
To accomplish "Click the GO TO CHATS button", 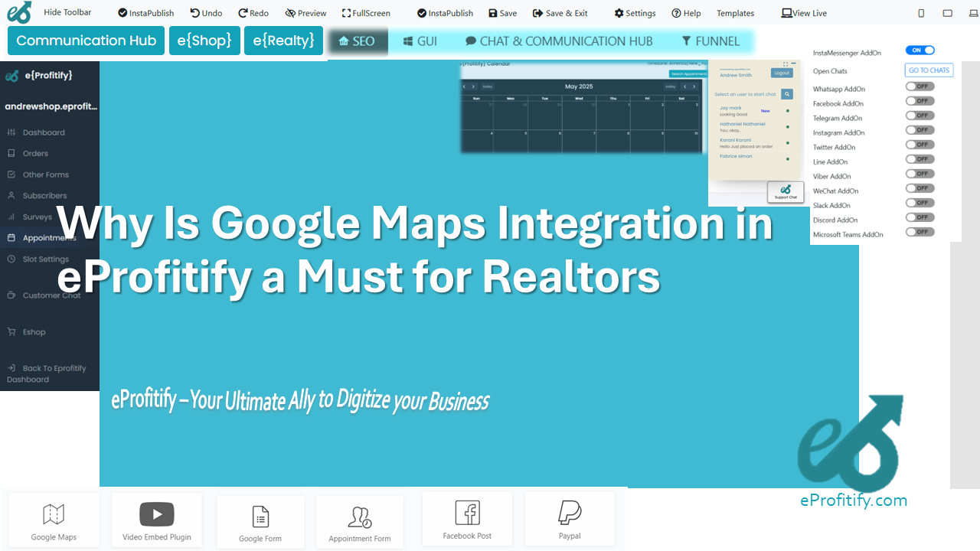I will (929, 70).
